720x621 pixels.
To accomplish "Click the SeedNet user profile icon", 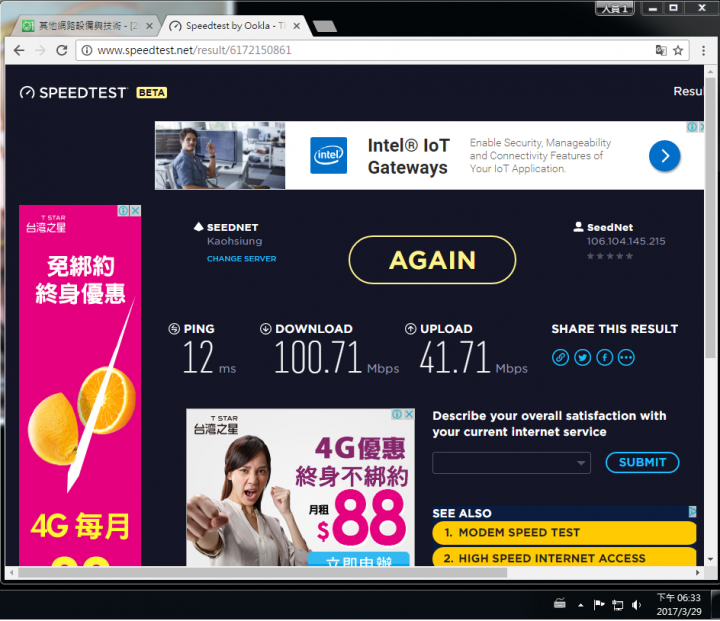I will [x=579, y=227].
